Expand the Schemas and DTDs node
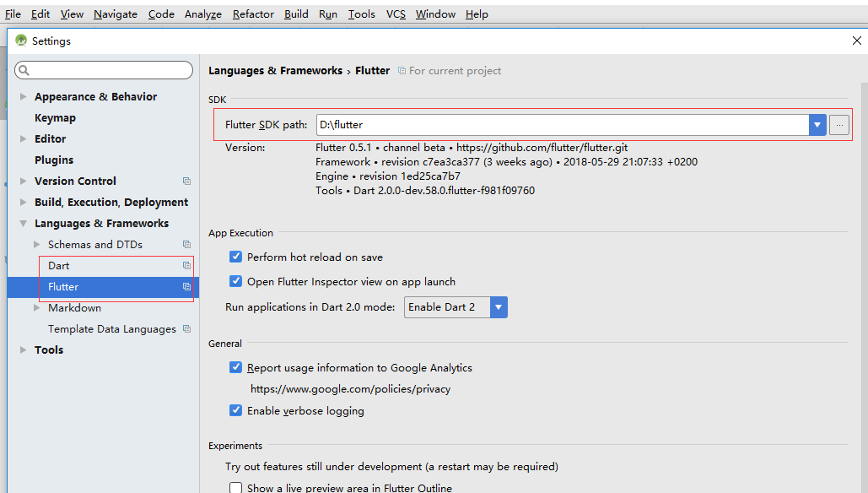 tap(36, 244)
